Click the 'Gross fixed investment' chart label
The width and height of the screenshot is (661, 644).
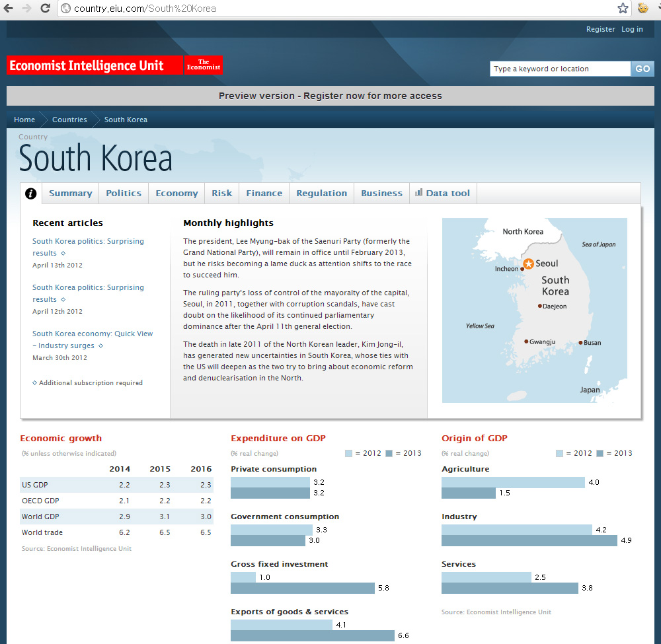click(279, 564)
